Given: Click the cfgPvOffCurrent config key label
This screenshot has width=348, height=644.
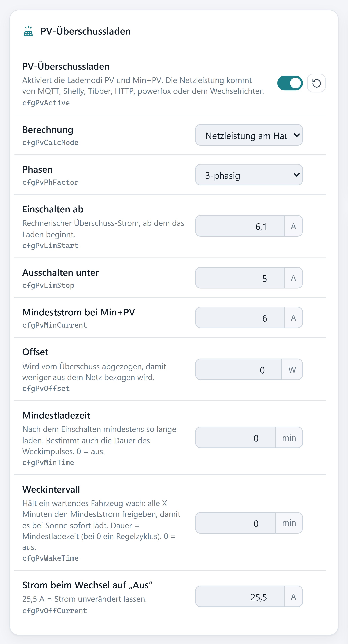Looking at the screenshot, I should tap(55, 611).
